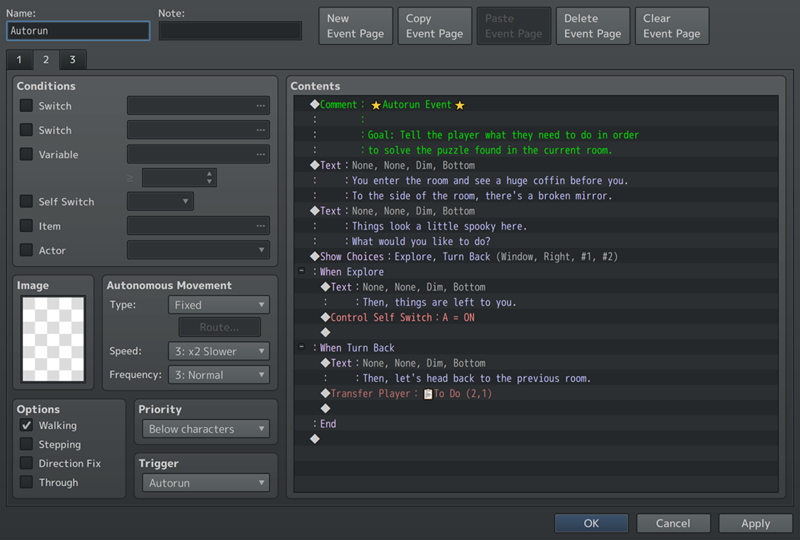The width and height of the screenshot is (800, 540).
Task: Enable the Through option checkbox
Action: [27, 483]
